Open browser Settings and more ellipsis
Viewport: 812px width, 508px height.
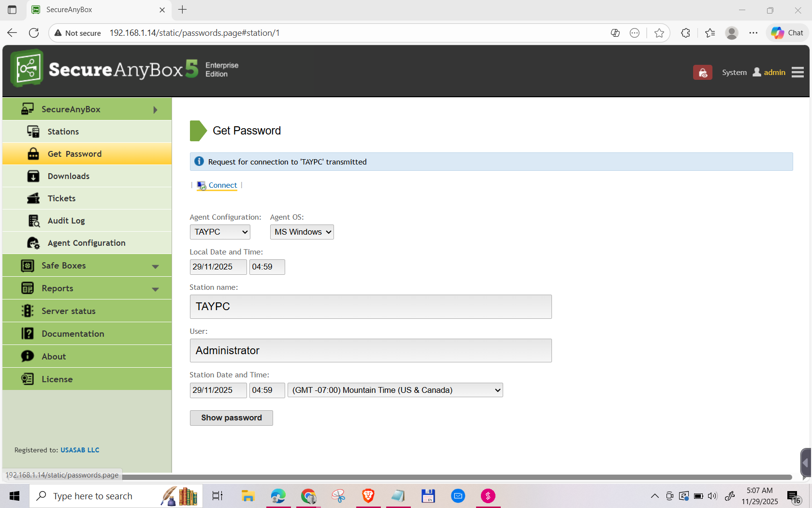click(x=754, y=33)
